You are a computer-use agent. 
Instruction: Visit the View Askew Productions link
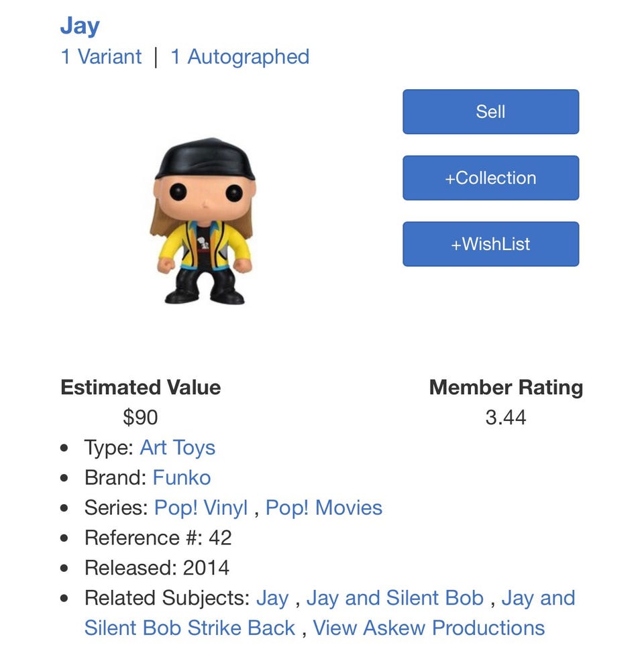pos(429,628)
